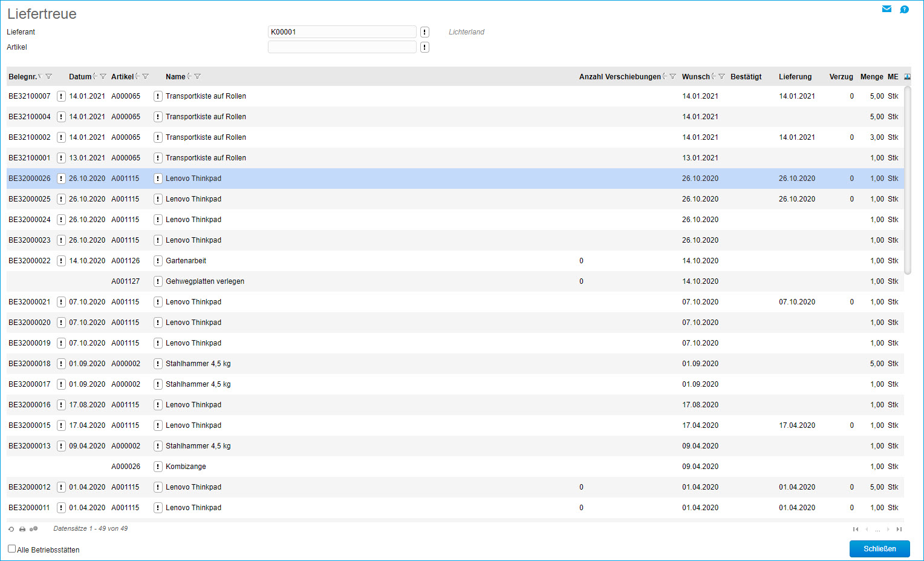Jump to first page of records

(x=856, y=530)
